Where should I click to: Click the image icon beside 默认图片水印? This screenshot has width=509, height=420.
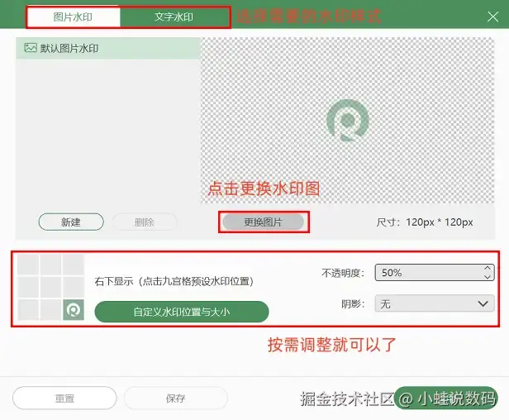point(31,48)
